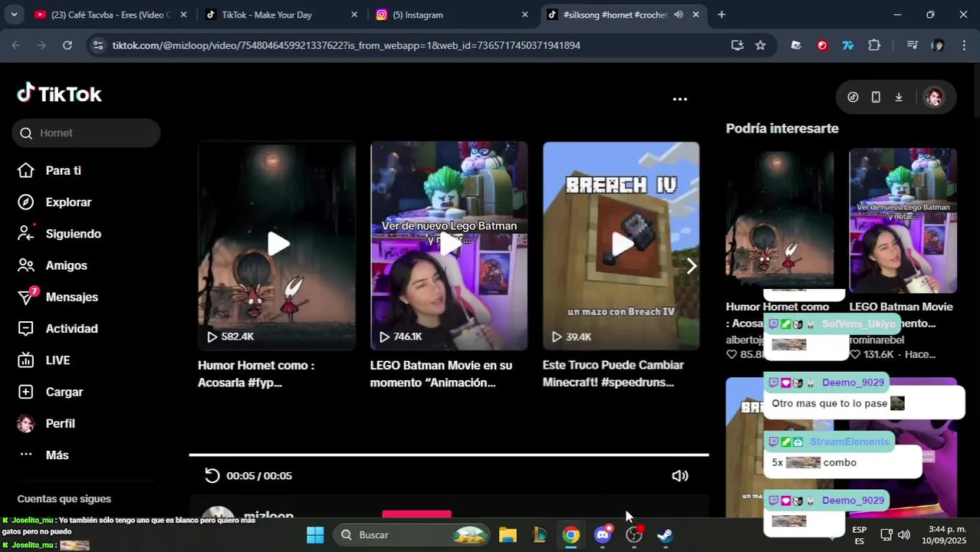
Task: Open OBS Studio from taskbar
Action: 634,534
